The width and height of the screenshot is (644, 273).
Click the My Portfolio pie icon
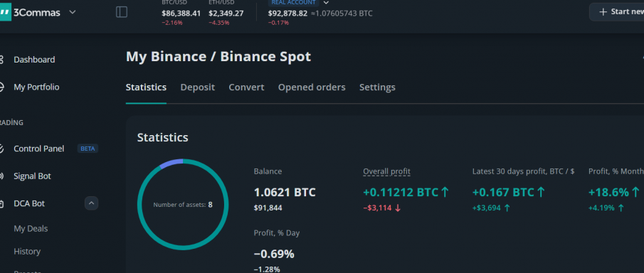tap(1, 87)
